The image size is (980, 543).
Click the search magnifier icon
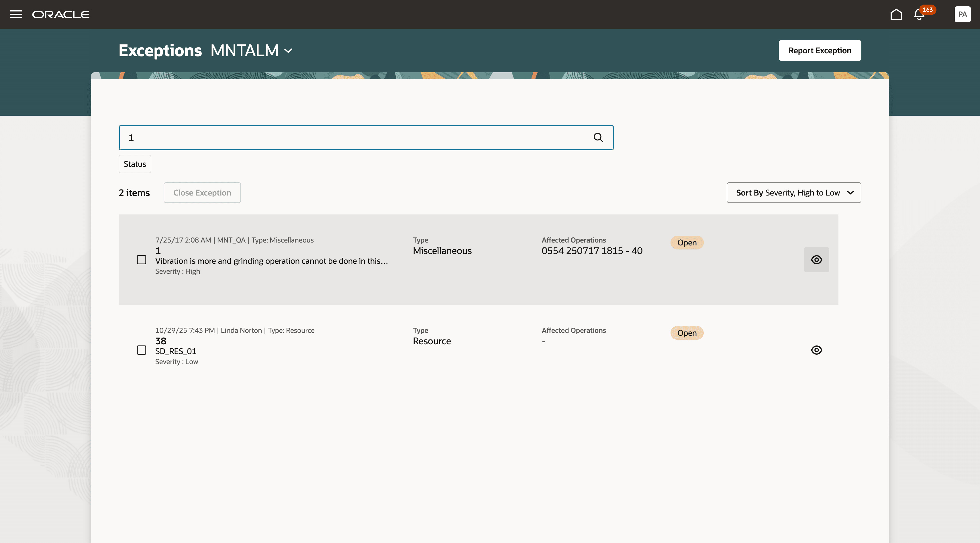(x=598, y=137)
